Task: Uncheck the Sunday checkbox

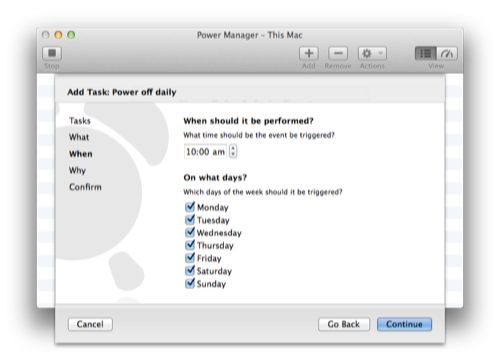Action: point(190,283)
